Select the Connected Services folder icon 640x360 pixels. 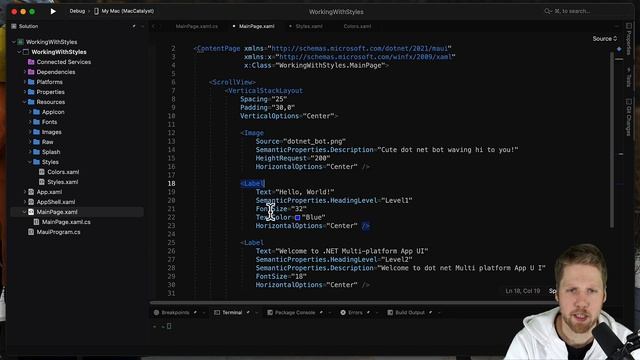[x=31, y=62]
